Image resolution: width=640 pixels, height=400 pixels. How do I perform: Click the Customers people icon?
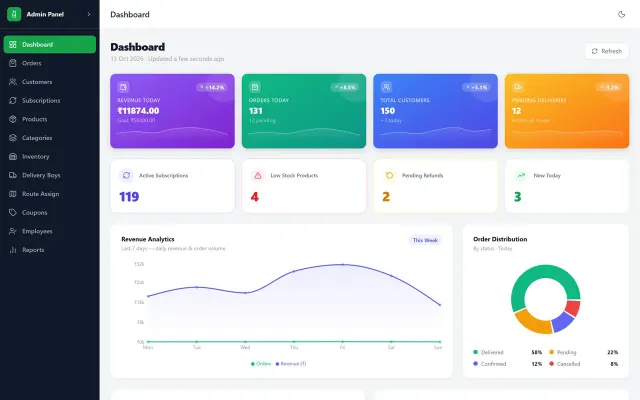[x=13, y=82]
